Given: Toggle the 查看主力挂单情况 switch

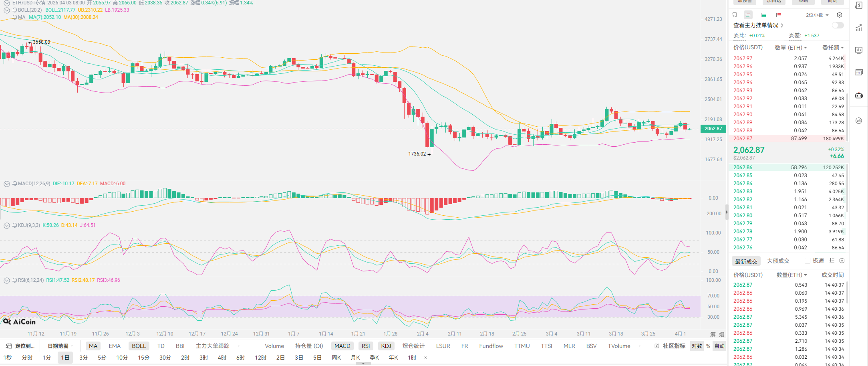Looking at the screenshot, I should 838,25.
